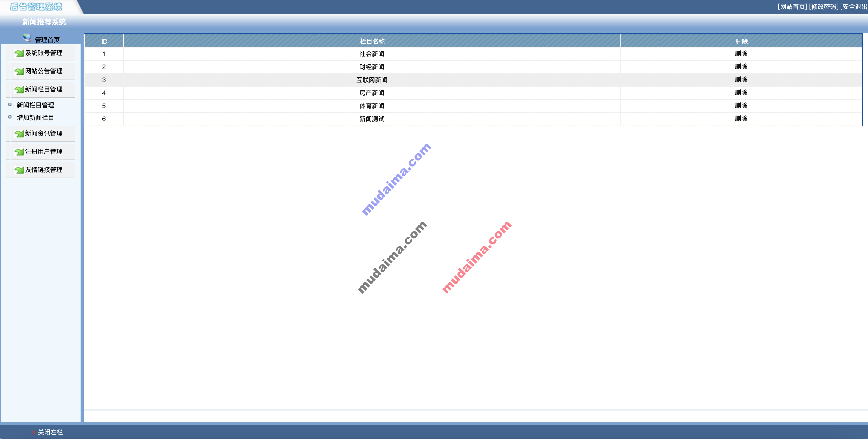Select the 房产新闻 name cell

point(372,93)
